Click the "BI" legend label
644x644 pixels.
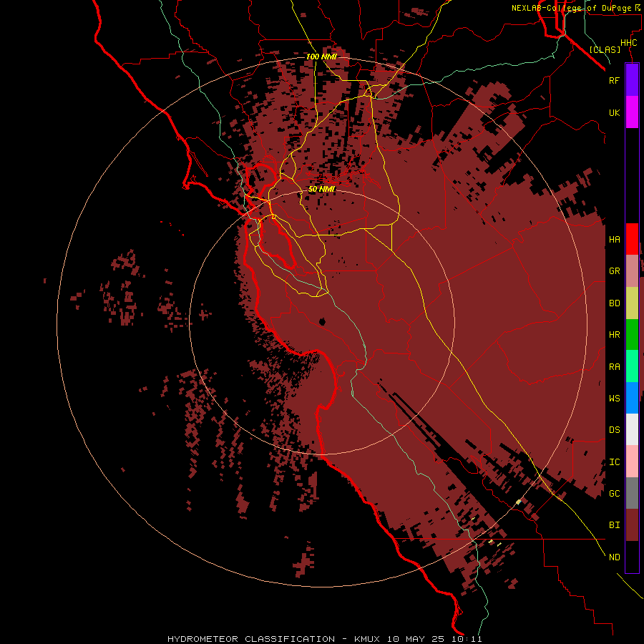pyautogui.click(x=614, y=525)
